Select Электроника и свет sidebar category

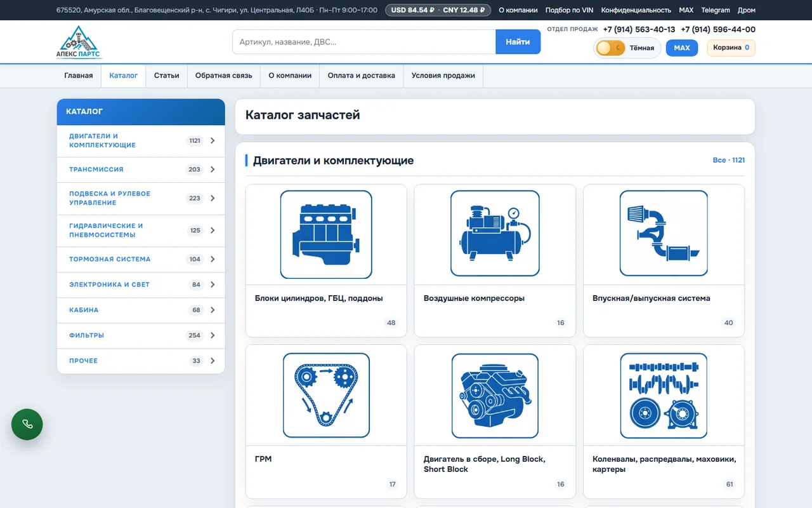141,284
